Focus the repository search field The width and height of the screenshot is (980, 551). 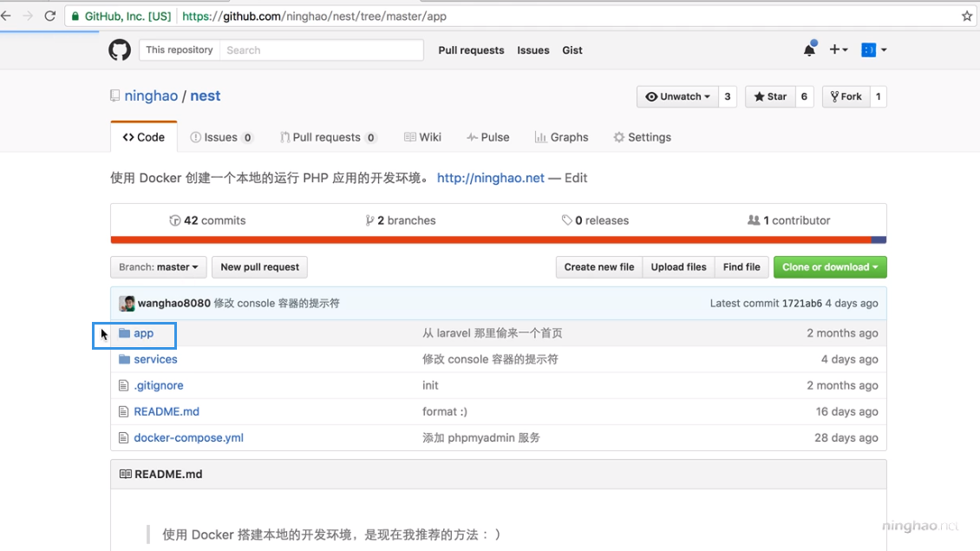321,50
